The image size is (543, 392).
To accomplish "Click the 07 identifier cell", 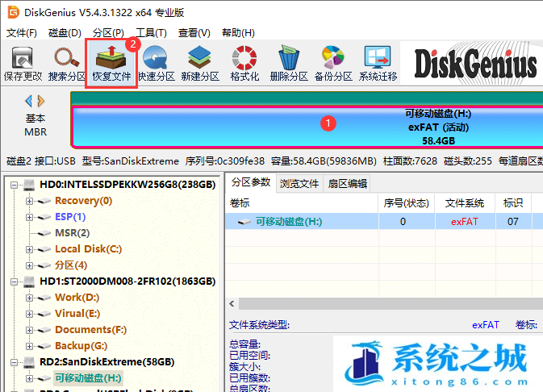I will click(513, 222).
